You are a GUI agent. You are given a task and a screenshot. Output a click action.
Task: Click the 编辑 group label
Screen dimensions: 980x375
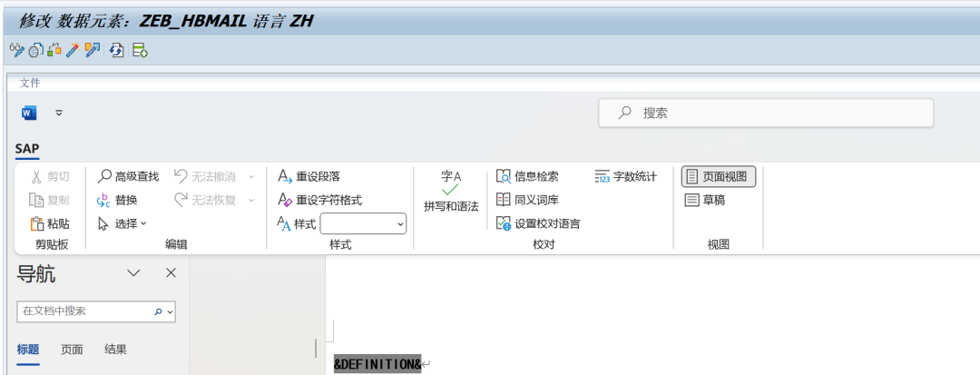[x=176, y=245]
